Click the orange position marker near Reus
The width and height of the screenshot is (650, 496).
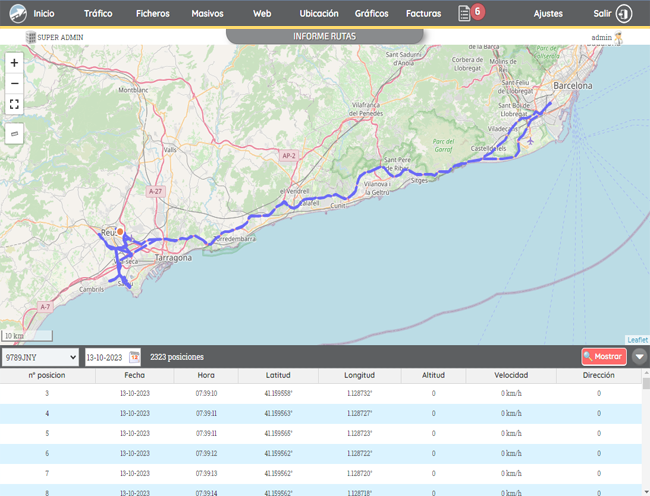120,232
